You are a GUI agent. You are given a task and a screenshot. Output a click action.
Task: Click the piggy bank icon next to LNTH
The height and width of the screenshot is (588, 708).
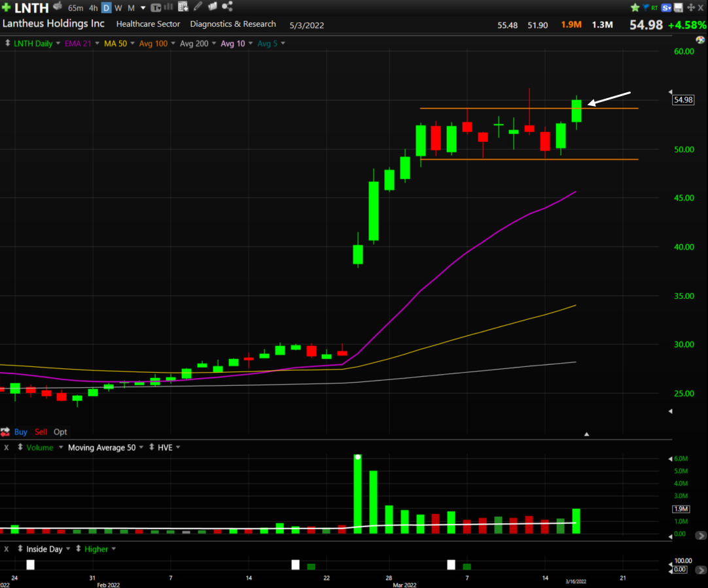coord(58,7)
